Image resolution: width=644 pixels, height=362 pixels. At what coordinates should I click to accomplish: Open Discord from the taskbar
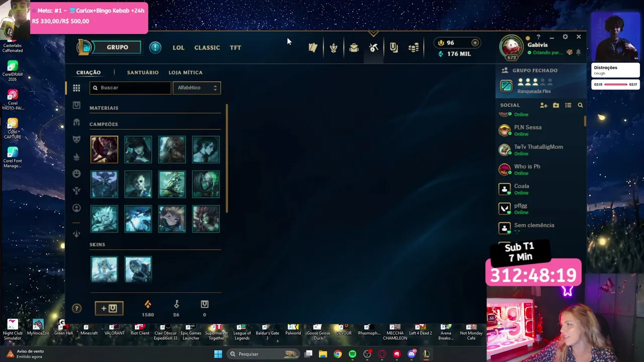tap(412, 354)
